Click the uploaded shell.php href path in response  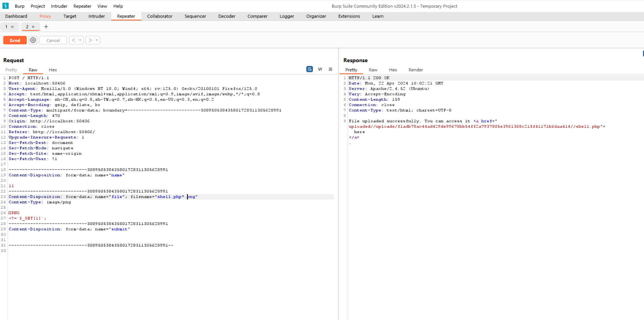474,127
